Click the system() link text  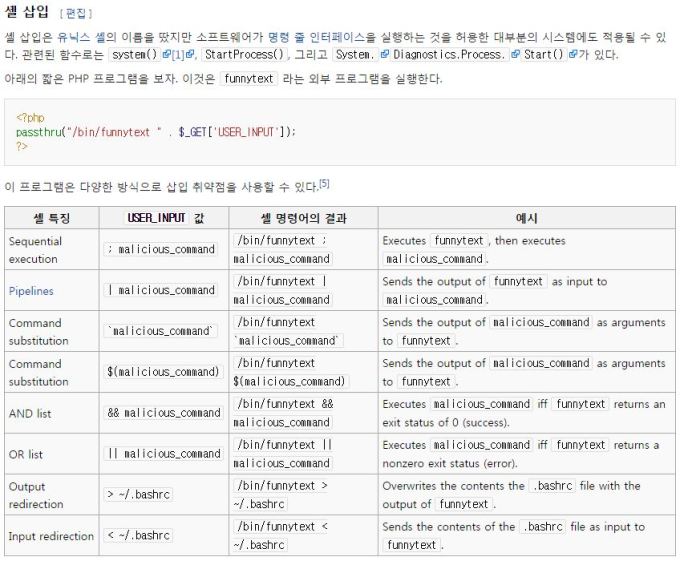pos(130,55)
